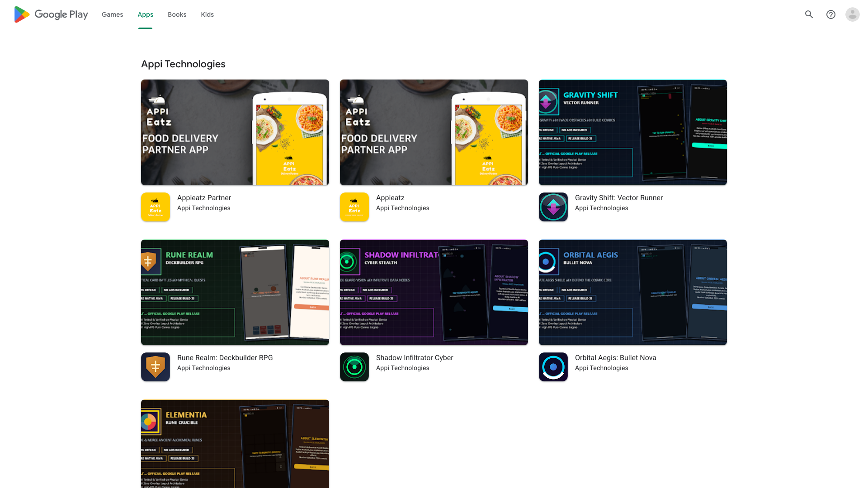868x488 pixels.
Task: Click the Orbital Aegis app icon
Action: 553,367
